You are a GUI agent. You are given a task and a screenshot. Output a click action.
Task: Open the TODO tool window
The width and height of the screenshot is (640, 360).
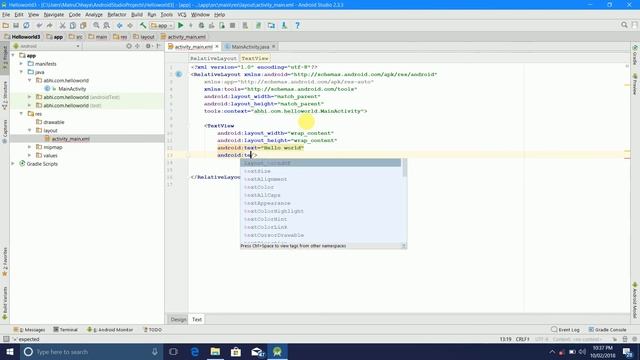click(152, 330)
